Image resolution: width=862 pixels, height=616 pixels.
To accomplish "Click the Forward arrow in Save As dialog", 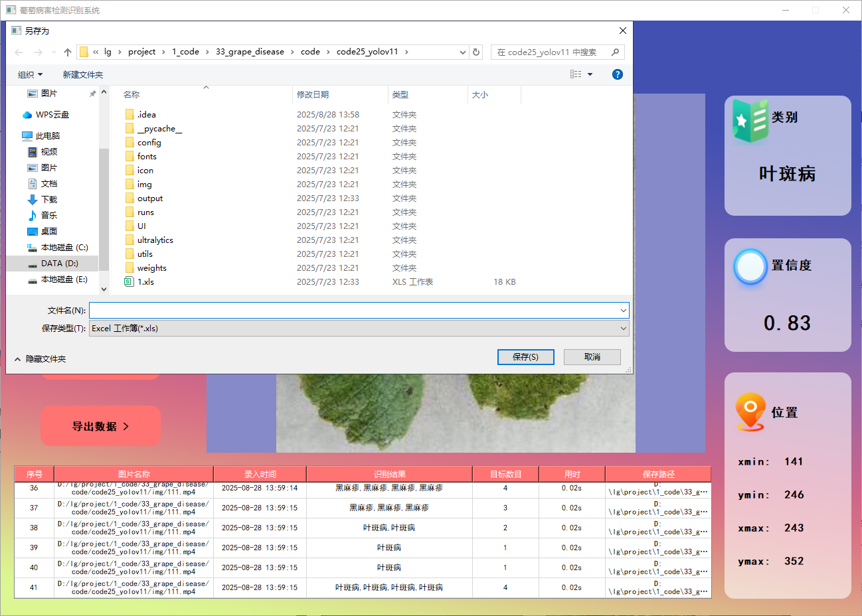I will [x=38, y=52].
